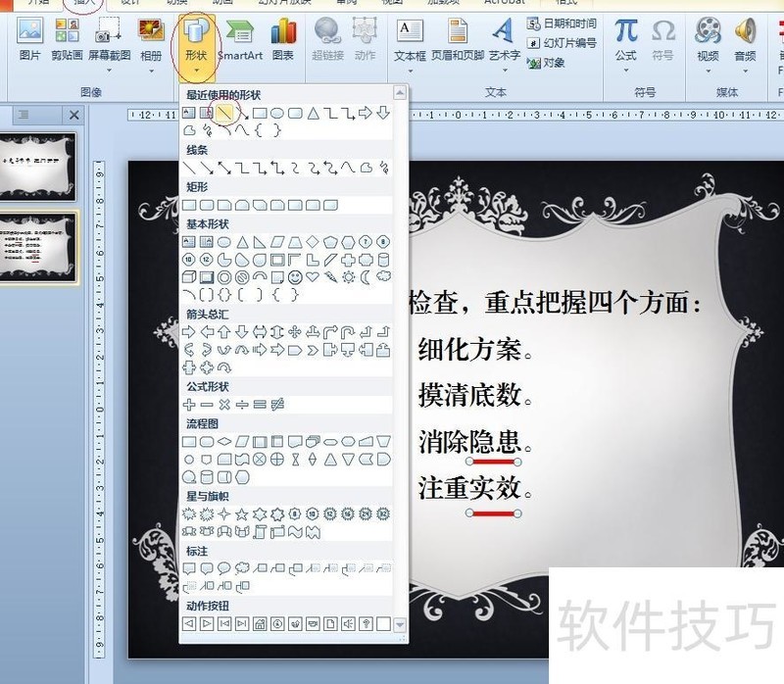This screenshot has height=684, width=784.
Task: Select the isosceles triangle in 基本形状
Action: (x=242, y=242)
